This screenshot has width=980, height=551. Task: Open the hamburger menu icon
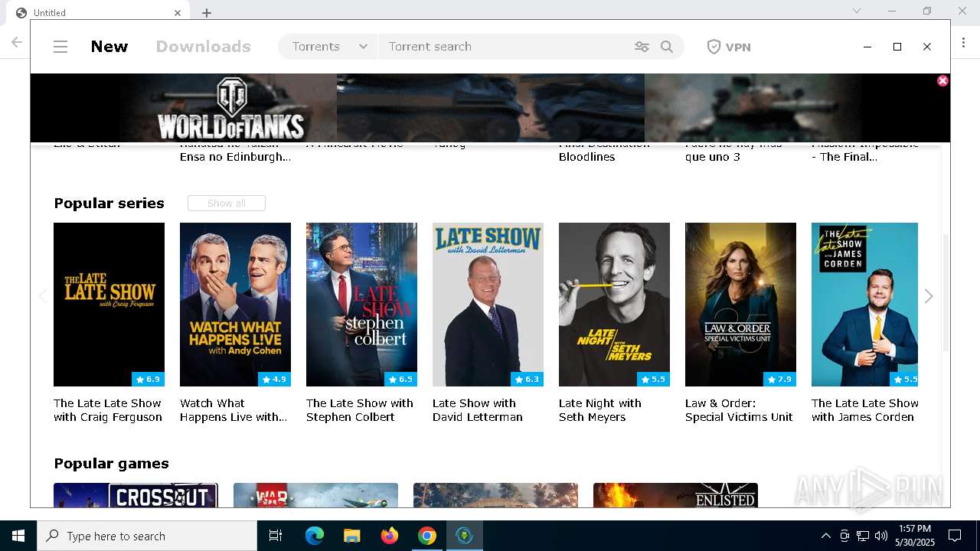coord(60,47)
